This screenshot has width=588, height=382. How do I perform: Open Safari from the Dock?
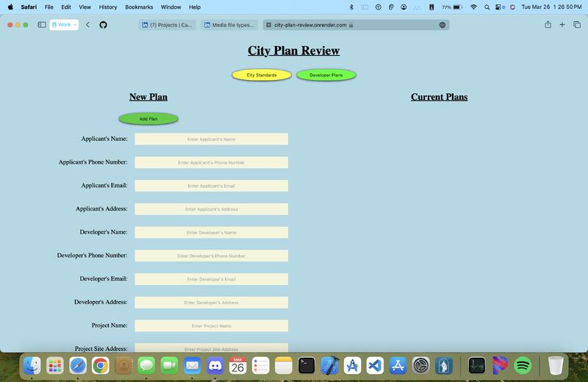click(78, 365)
